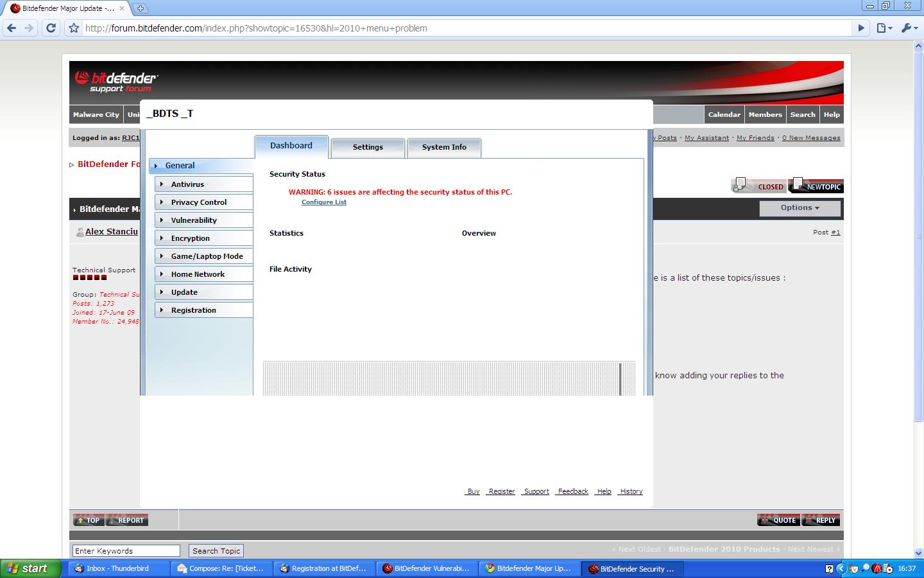Switch to the Compose: Re: [Ticket taskbar window

click(x=222, y=568)
